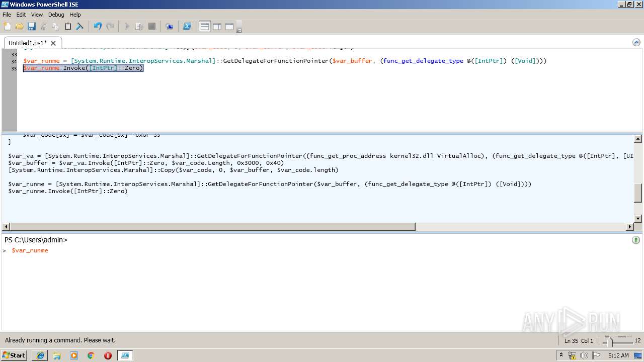This screenshot has height=362, width=644.
Task: Launch PowerShell console via Start PowerShell.exe icon
Action: point(187,26)
